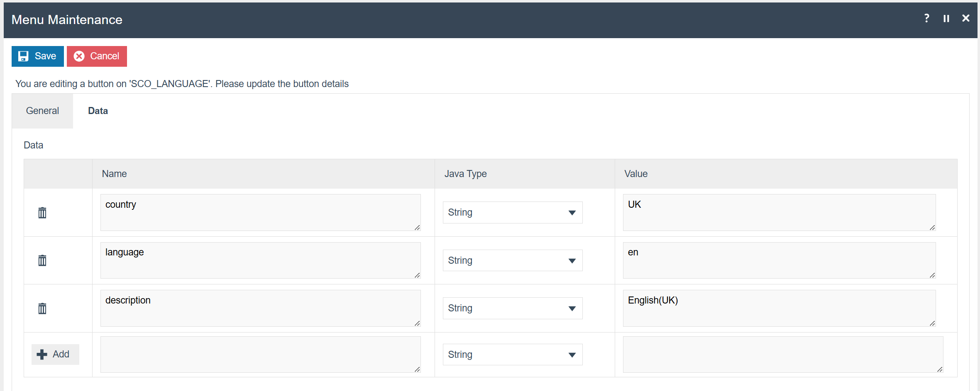Delete the description data row
The image size is (980, 391).
(42, 308)
